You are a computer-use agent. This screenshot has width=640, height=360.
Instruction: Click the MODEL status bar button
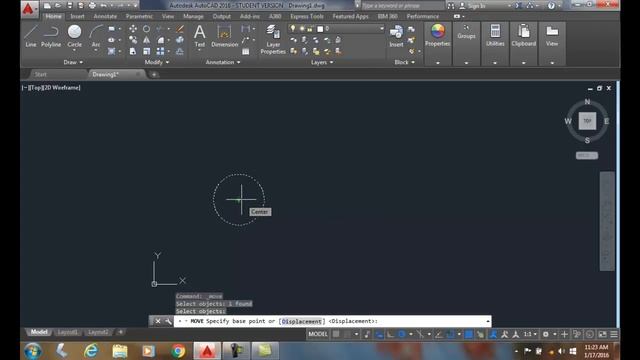click(318, 334)
